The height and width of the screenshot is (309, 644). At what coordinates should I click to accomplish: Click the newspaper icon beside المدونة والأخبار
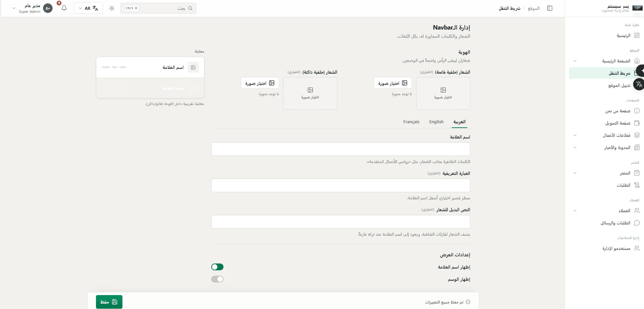[x=637, y=147]
